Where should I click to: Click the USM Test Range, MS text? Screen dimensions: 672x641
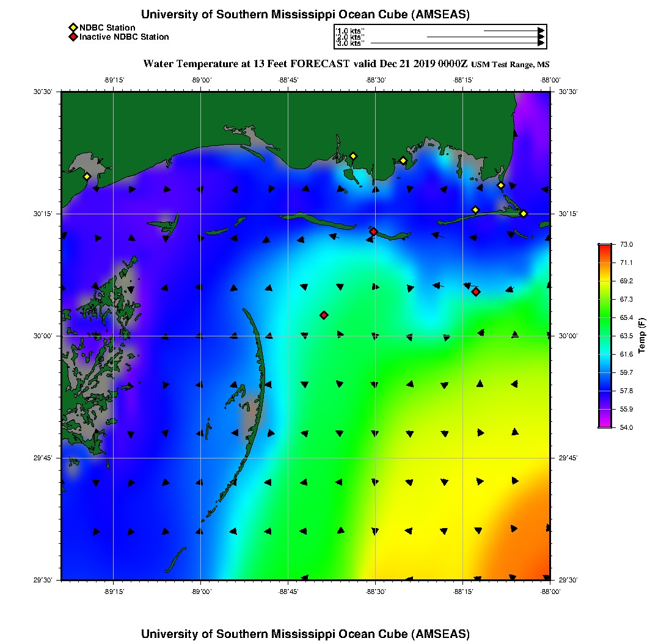[x=513, y=65]
